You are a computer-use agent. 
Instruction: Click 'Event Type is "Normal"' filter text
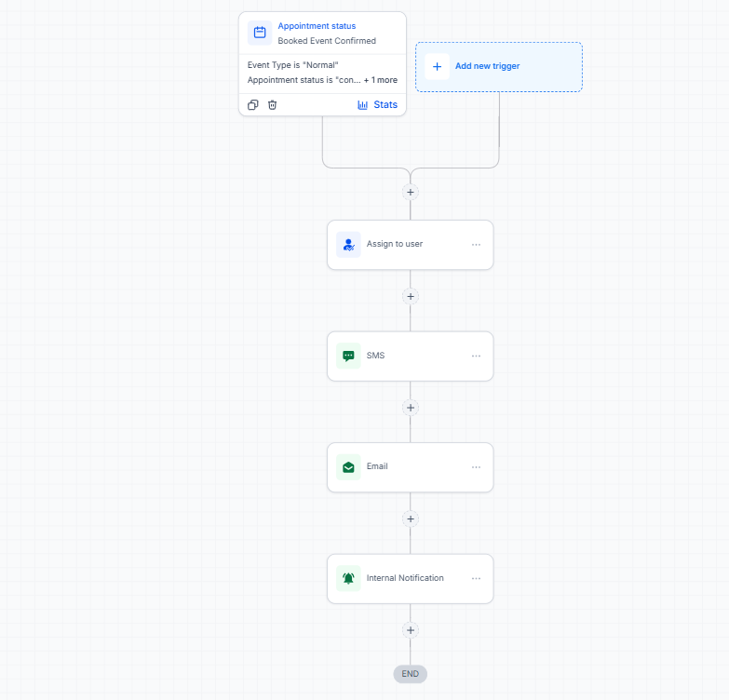tap(293, 65)
